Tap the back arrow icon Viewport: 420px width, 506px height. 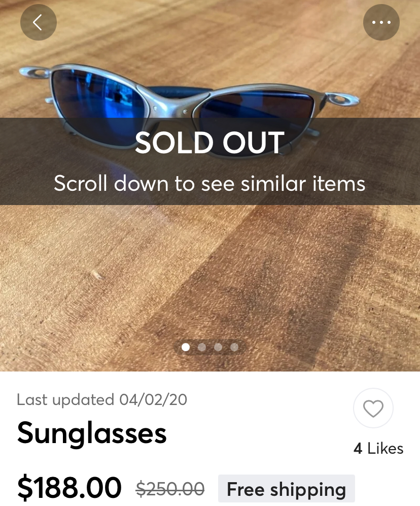38,22
